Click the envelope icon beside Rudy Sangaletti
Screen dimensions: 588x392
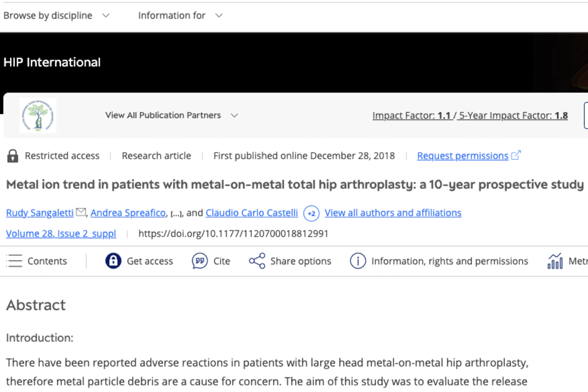tap(80, 213)
